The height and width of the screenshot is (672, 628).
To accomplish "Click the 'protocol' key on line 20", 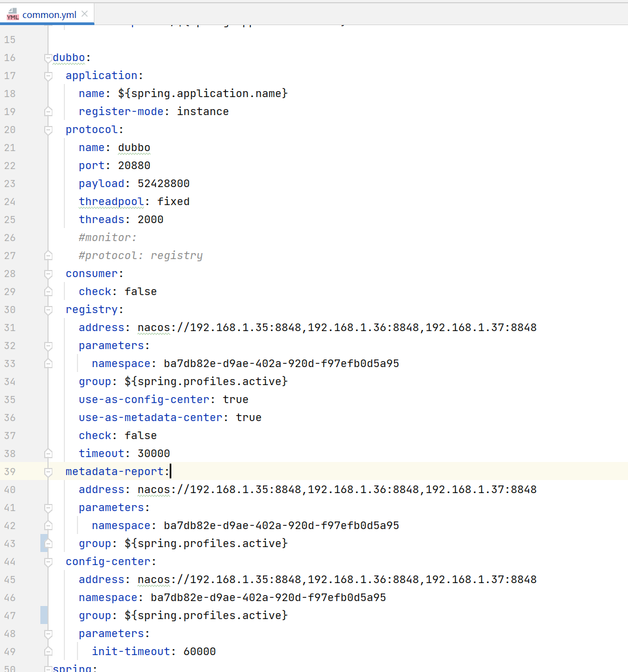I will pos(92,130).
